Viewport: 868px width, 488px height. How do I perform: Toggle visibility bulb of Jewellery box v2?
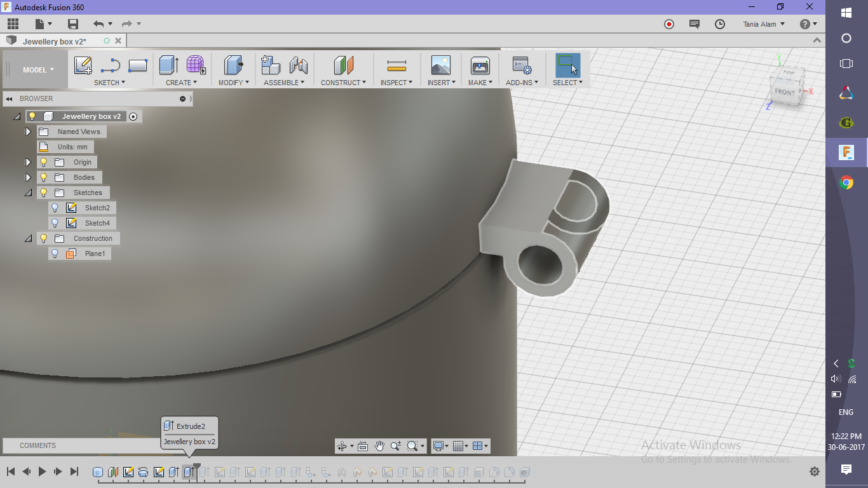tap(32, 116)
